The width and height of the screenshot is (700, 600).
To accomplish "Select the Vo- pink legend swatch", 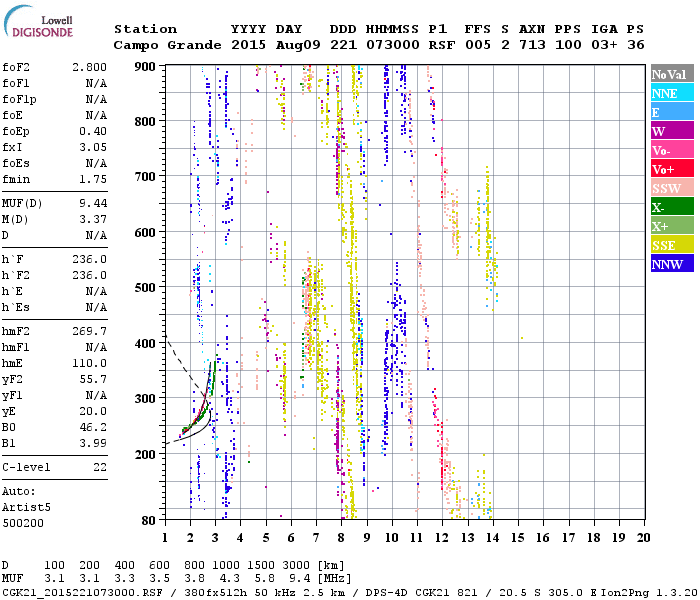I will (672, 150).
